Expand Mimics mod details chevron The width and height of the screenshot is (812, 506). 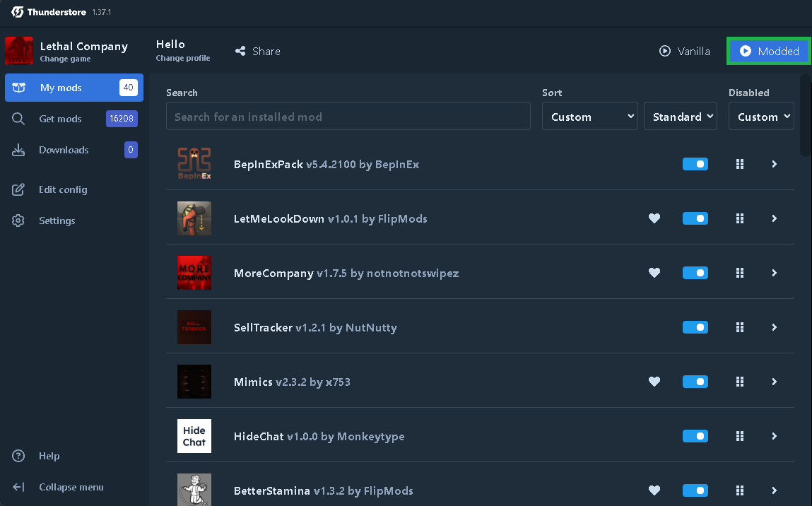775,382
